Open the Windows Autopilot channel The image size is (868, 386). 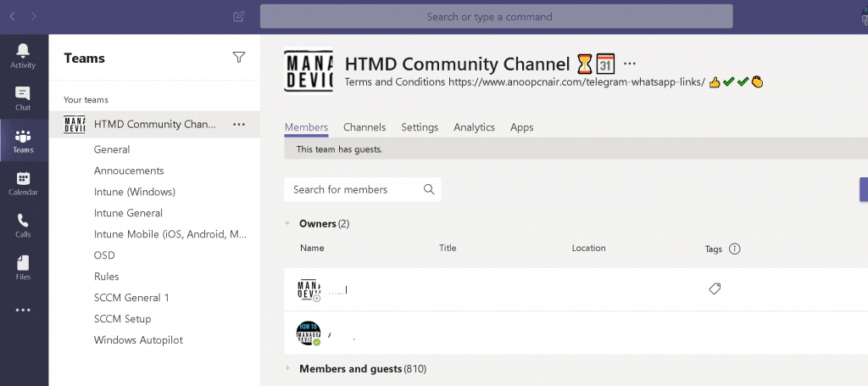coord(138,340)
